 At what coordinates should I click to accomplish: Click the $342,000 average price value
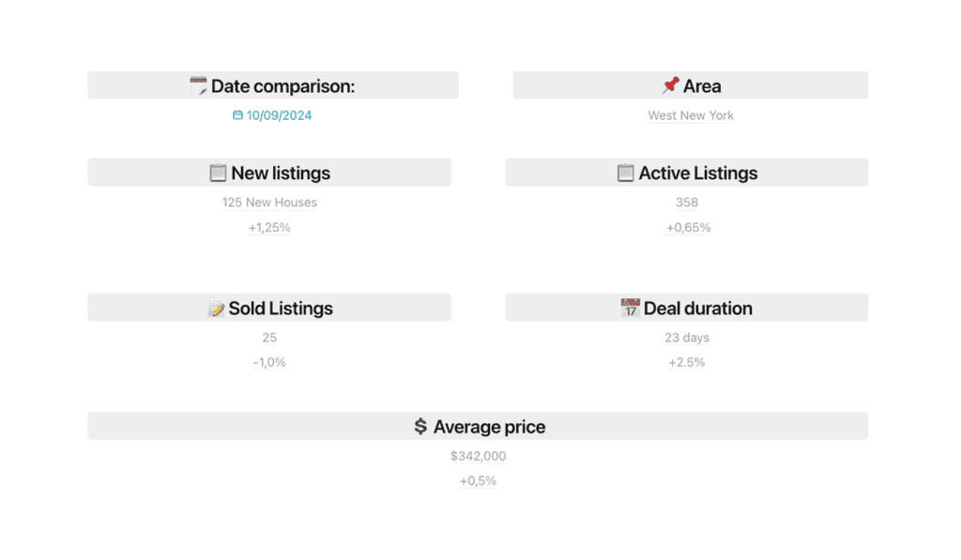(478, 456)
